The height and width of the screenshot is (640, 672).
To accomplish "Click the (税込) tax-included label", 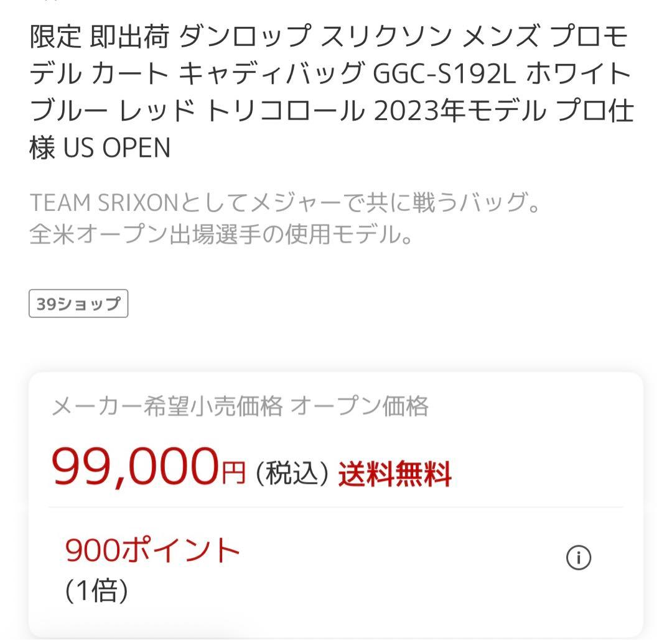I will pyautogui.click(x=291, y=474).
